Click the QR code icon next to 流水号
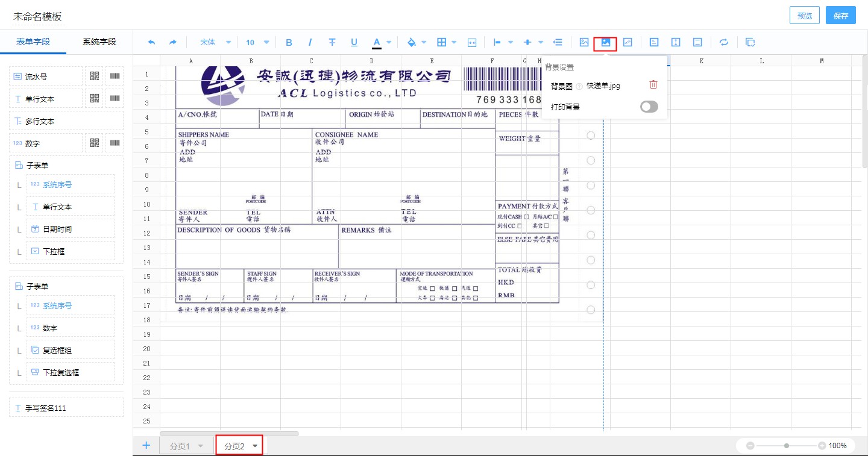 [93, 75]
